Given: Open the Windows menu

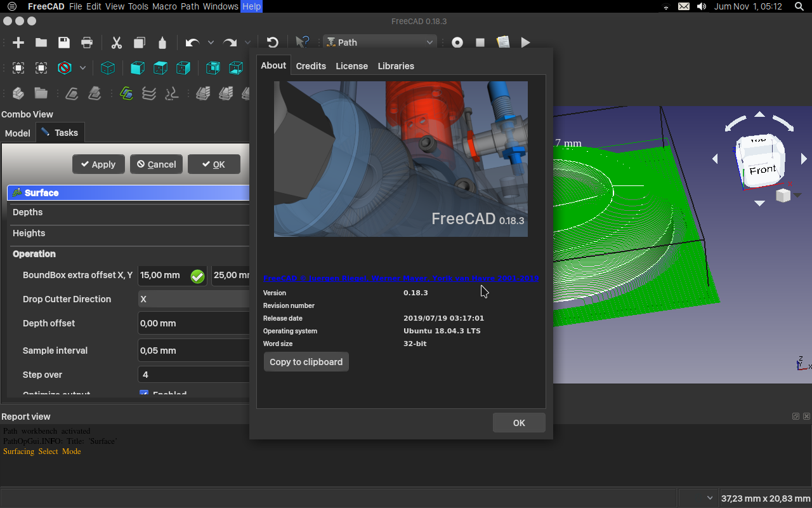Looking at the screenshot, I should (221, 6).
